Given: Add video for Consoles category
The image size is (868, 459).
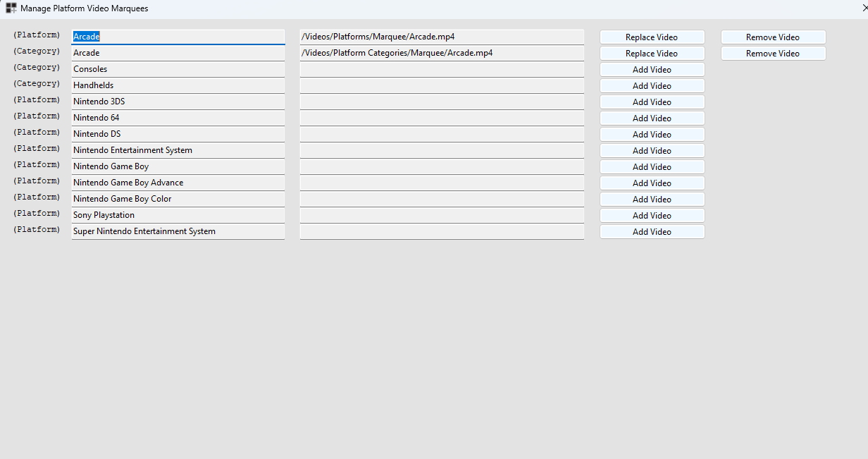Looking at the screenshot, I should pos(652,70).
